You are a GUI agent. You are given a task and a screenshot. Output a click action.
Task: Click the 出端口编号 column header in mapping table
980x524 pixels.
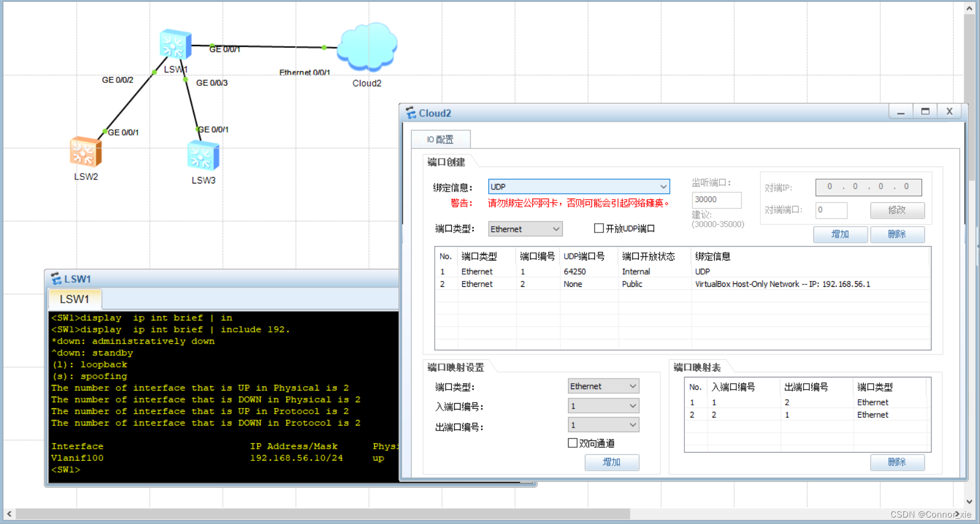tap(816, 387)
